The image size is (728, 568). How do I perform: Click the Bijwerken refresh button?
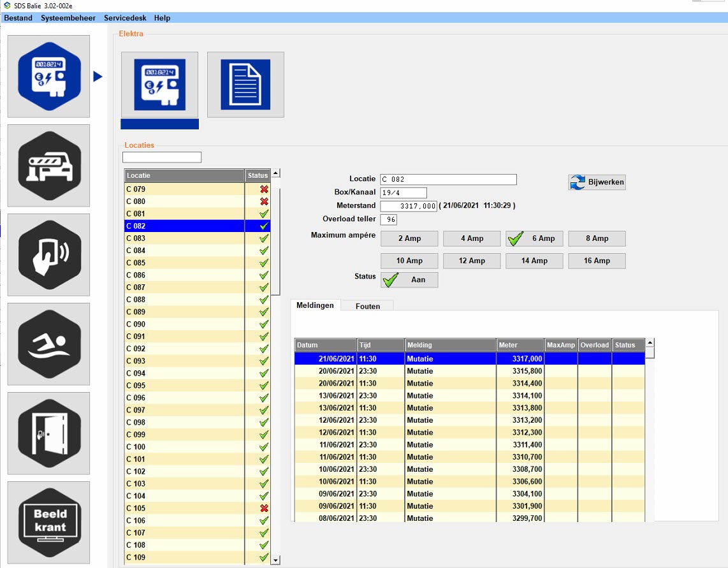[x=597, y=182]
